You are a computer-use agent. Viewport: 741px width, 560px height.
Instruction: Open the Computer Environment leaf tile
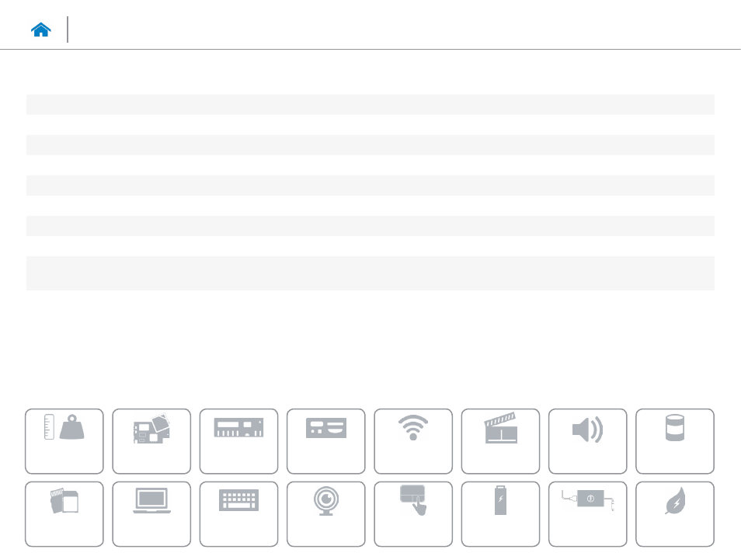(675, 514)
